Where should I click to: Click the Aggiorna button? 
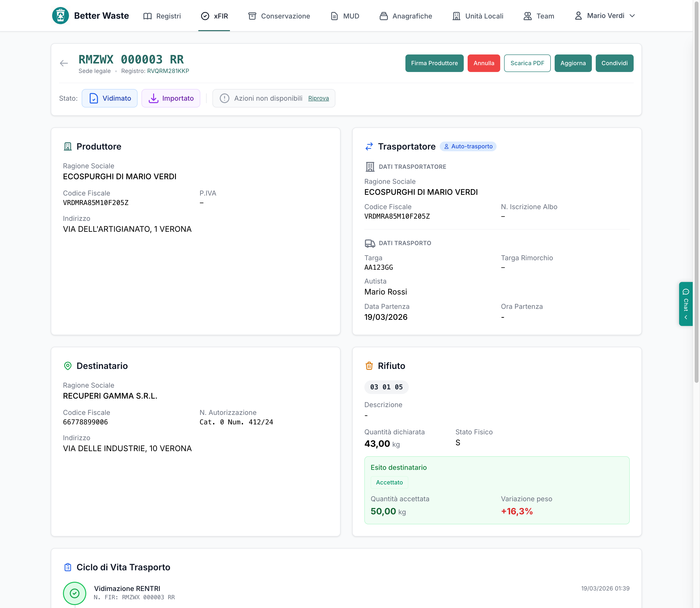tap(573, 63)
